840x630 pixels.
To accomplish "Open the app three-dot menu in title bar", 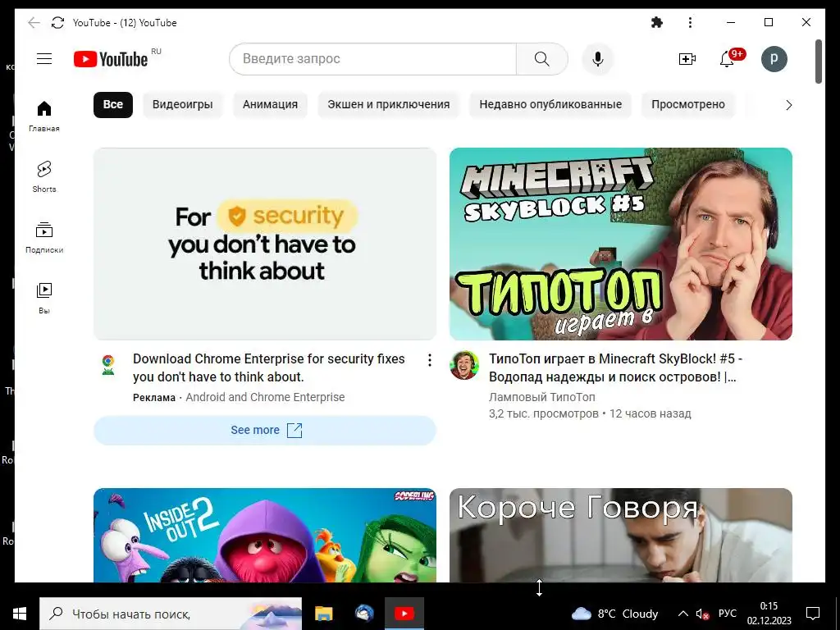I will [x=690, y=22].
